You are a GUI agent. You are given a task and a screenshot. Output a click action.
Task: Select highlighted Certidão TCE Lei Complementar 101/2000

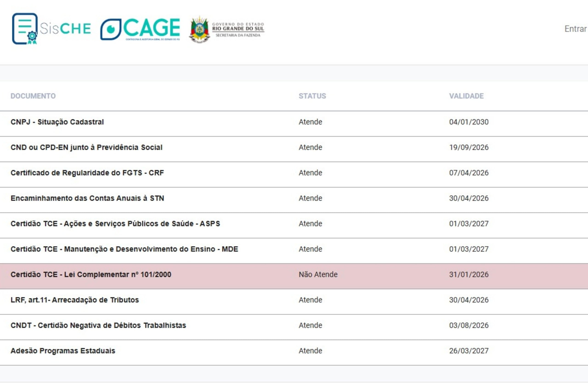91,275
